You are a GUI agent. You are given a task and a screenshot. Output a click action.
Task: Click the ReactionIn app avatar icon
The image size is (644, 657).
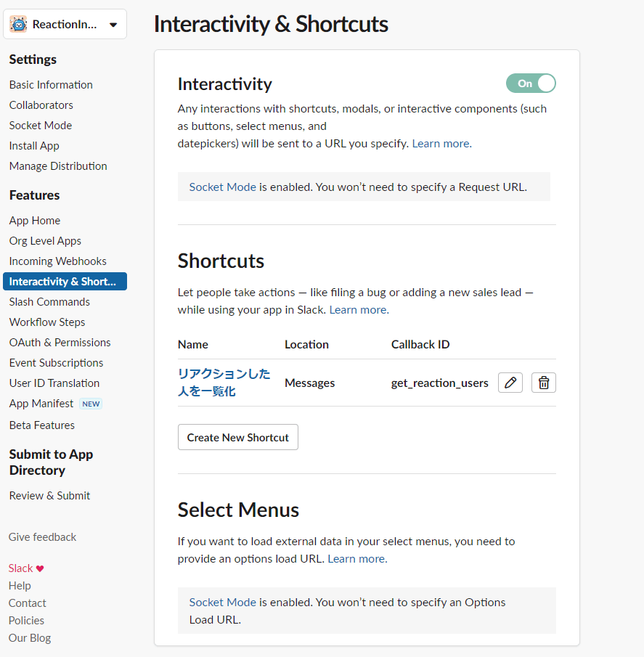18,24
